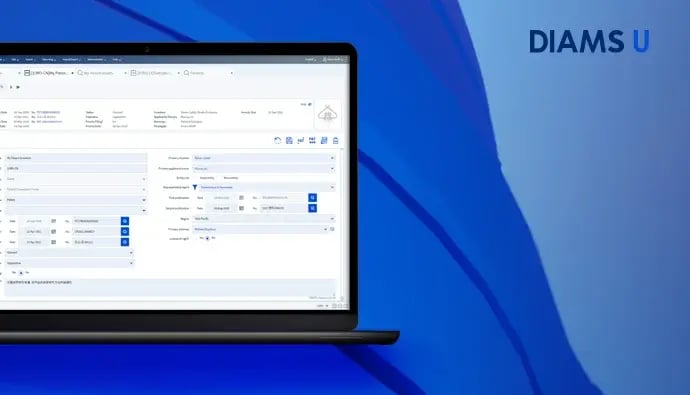
Task: Click the trash delete icon in record toolbar
Action: pyautogui.click(x=336, y=141)
